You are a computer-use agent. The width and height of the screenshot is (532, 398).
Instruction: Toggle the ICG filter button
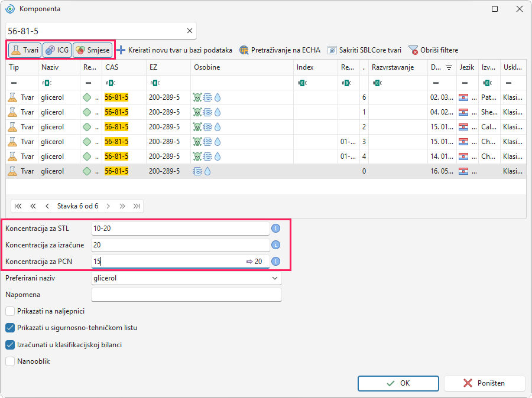[x=57, y=50]
